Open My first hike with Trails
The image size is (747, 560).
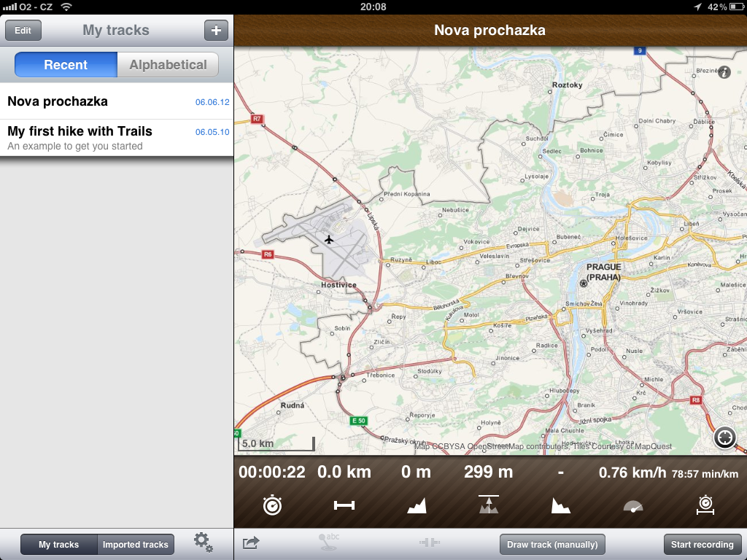pos(117,138)
